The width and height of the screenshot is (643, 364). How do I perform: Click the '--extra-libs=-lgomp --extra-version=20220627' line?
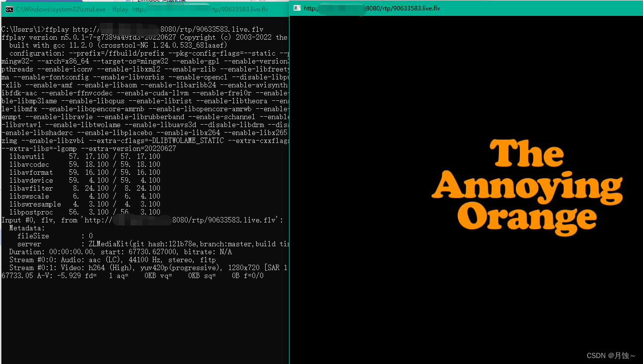89,148
